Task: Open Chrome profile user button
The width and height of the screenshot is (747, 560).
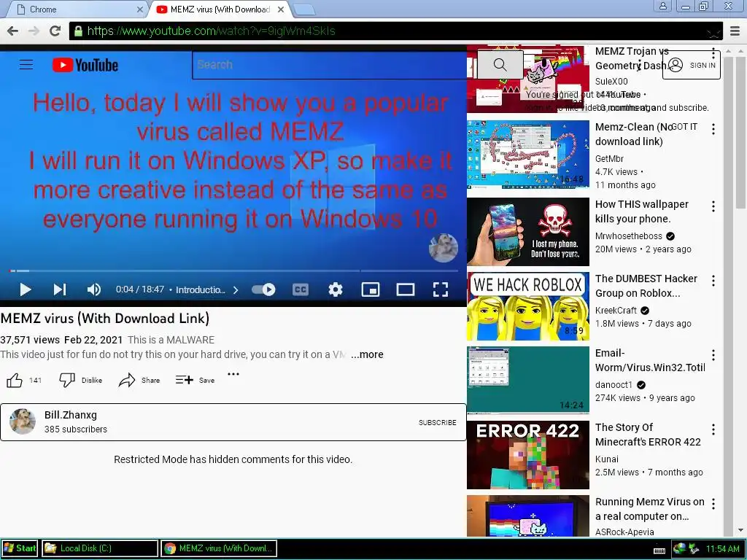Action: point(662,6)
